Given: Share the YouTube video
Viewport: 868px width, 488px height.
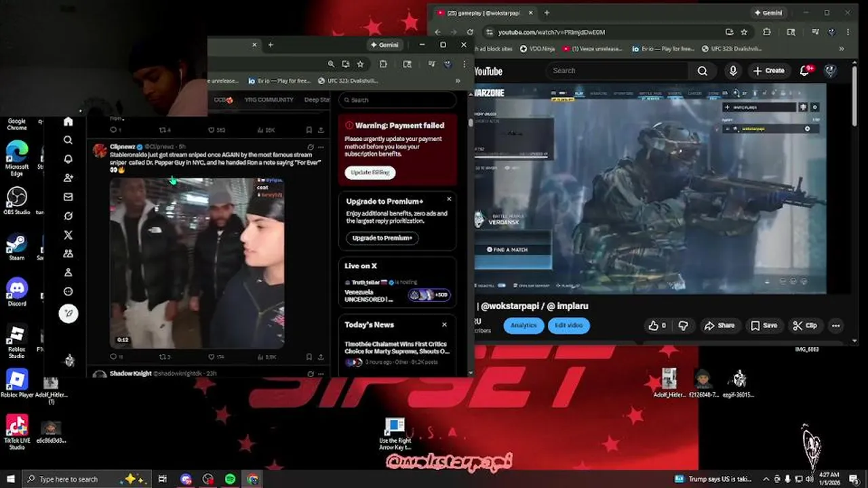Looking at the screenshot, I should point(719,325).
